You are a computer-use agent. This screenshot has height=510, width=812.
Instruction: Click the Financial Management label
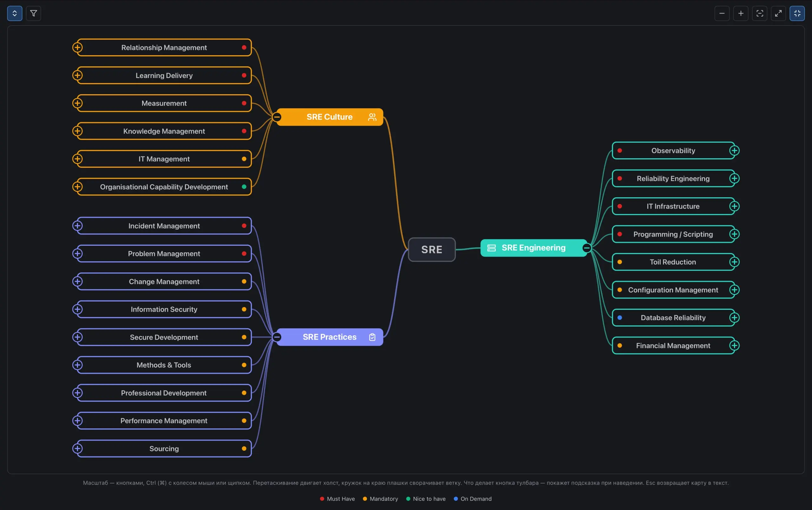click(x=673, y=345)
